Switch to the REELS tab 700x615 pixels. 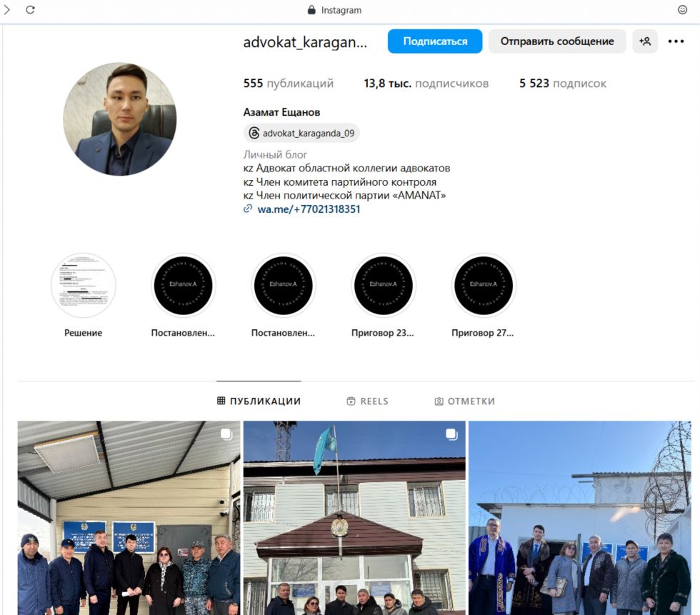[x=367, y=401]
